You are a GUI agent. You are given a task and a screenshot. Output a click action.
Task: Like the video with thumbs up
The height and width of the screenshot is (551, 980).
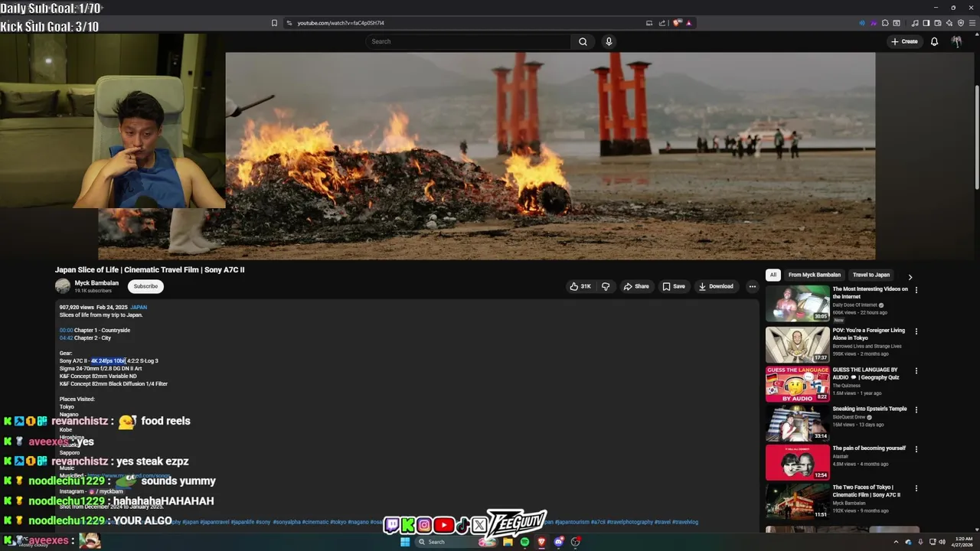[x=580, y=286]
